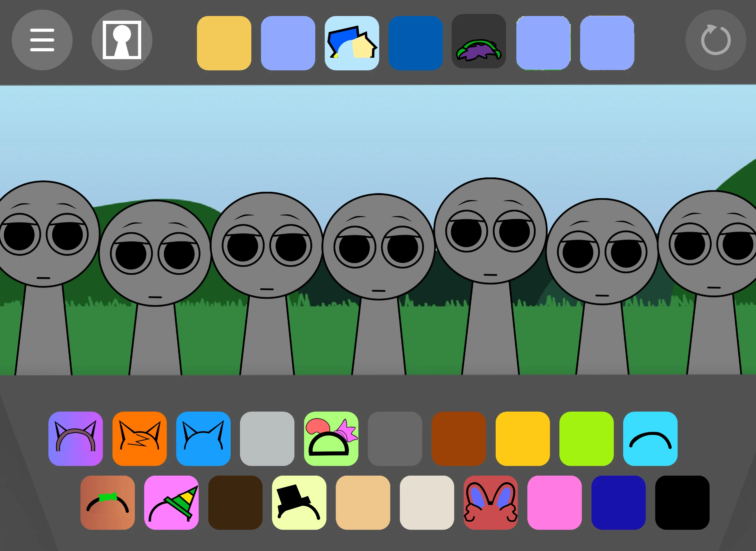
Task: Select the plain pink swatch tile
Action: [554, 503]
